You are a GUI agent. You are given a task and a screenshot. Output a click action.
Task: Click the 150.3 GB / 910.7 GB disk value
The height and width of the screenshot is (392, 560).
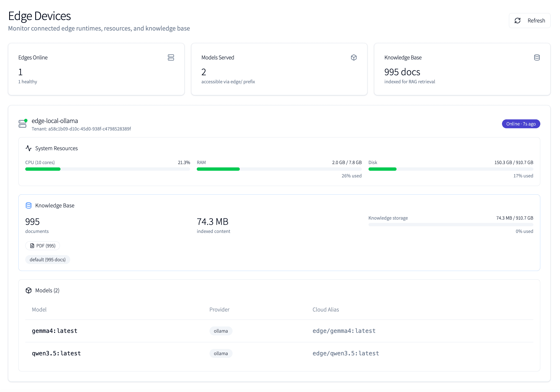tap(514, 162)
